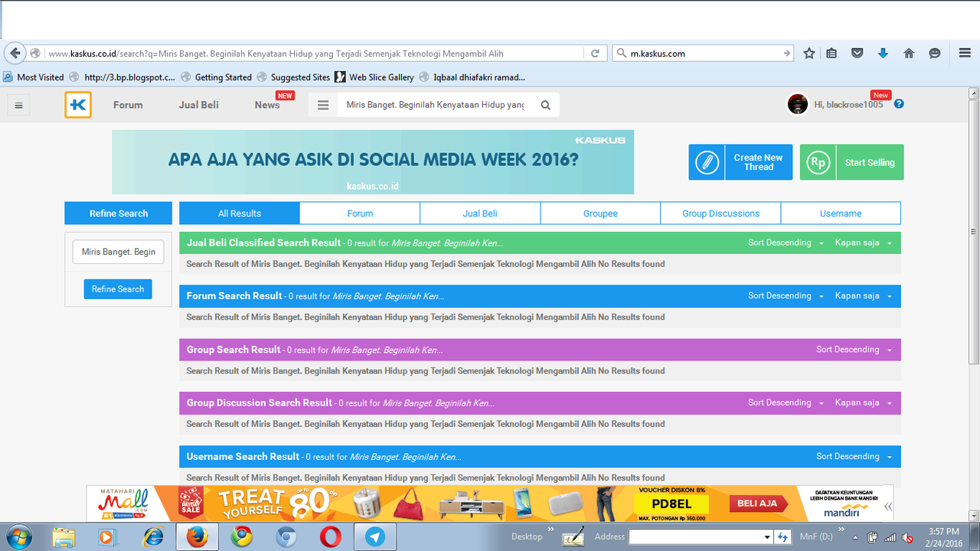The width and height of the screenshot is (980, 551).
Task: Open Sort Descending in Group Discussion results
Action: click(x=786, y=403)
